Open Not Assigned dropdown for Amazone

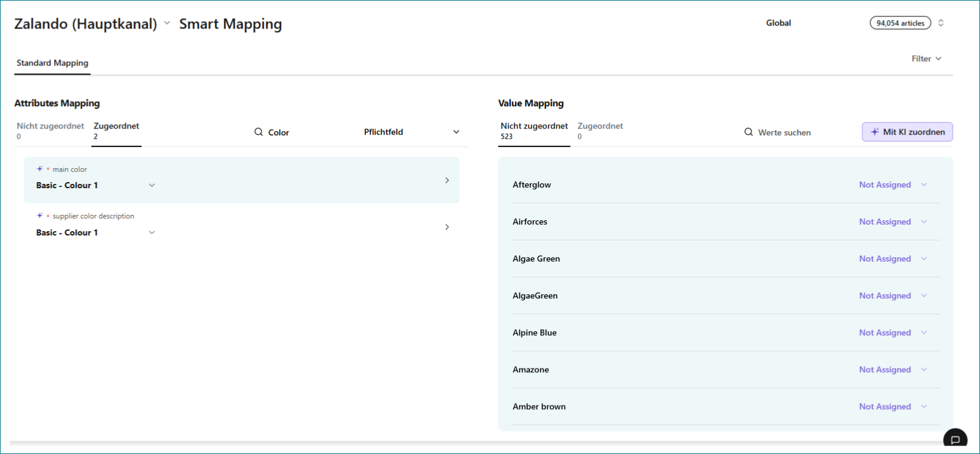click(893, 370)
